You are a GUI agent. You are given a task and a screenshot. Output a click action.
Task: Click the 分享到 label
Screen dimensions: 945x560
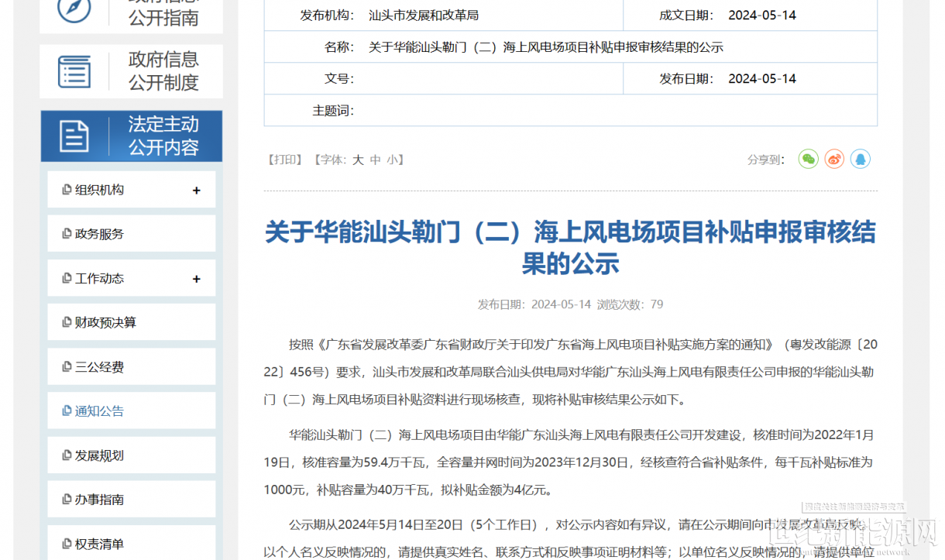pyautogui.click(x=766, y=160)
